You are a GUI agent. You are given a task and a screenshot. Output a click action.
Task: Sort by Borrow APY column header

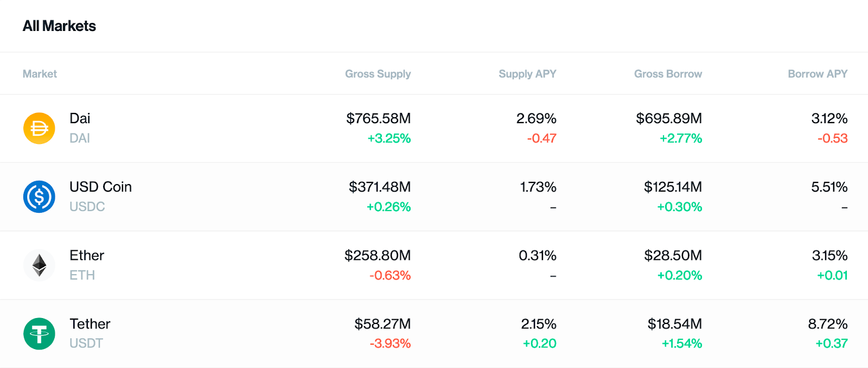[x=817, y=74]
